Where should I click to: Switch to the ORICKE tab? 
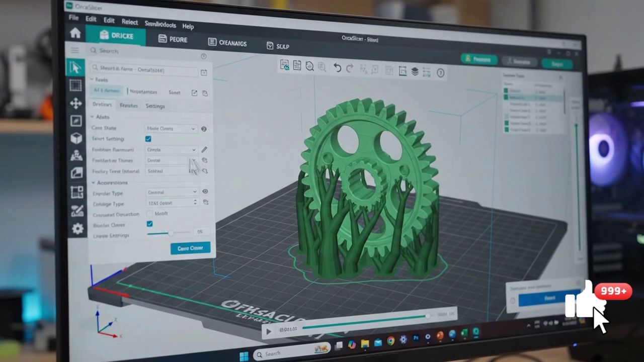tap(116, 35)
